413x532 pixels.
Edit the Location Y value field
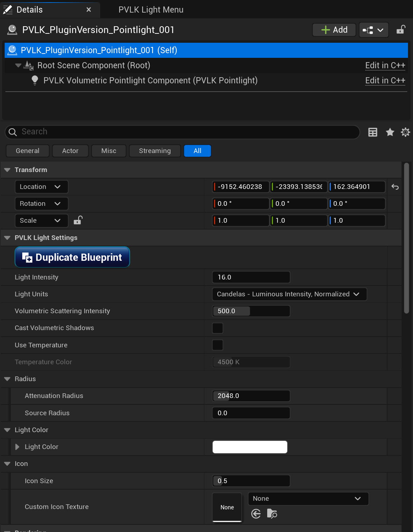(299, 187)
